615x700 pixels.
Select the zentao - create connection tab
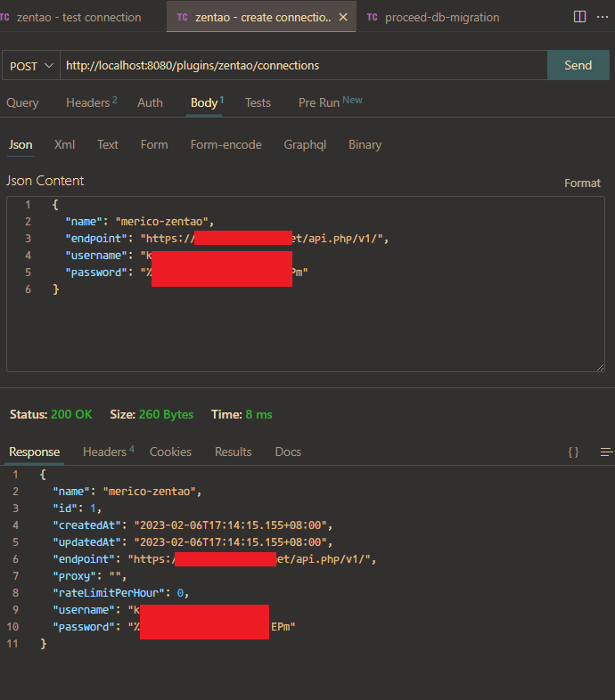263,18
